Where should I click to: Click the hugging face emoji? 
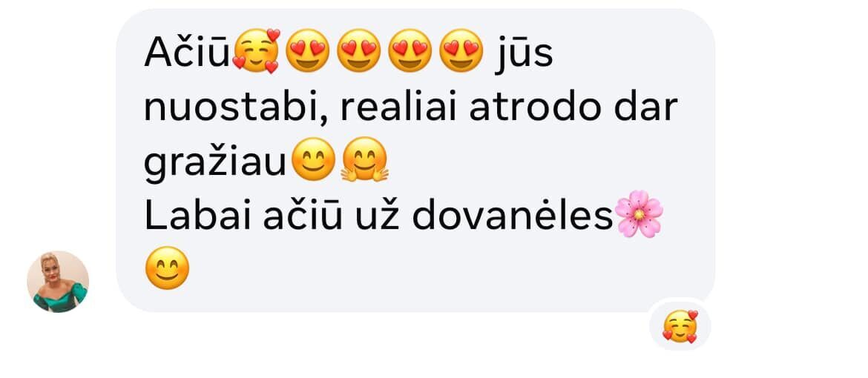pyautogui.click(x=364, y=159)
